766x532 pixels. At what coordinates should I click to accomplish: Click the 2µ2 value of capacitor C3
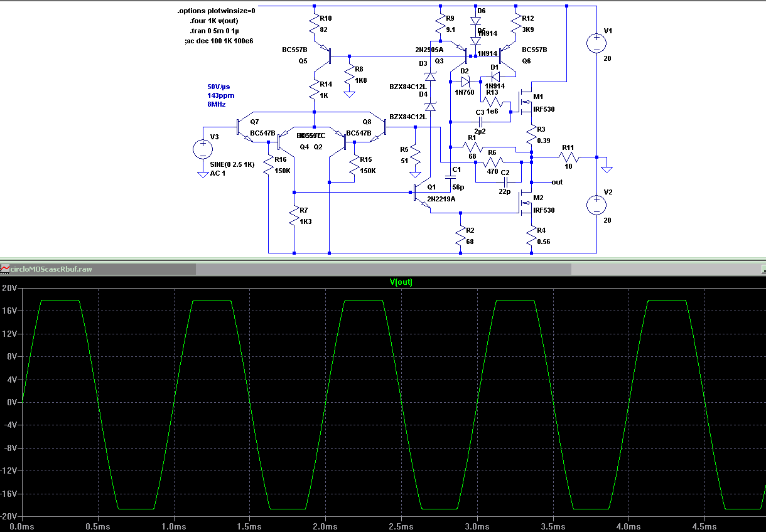[481, 132]
